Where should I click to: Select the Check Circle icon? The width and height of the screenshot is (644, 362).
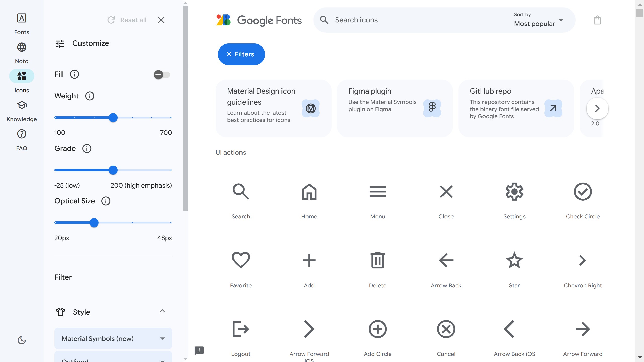pyautogui.click(x=583, y=192)
